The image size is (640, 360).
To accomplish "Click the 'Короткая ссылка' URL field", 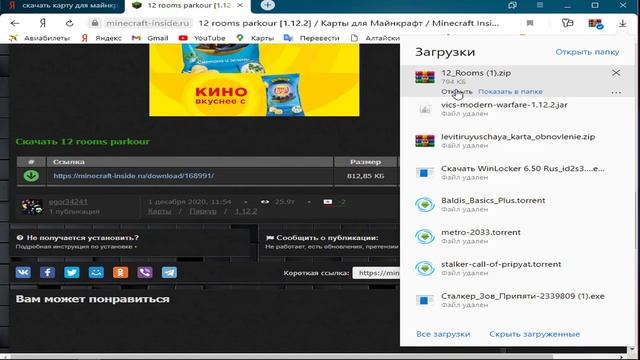I will point(376,273).
